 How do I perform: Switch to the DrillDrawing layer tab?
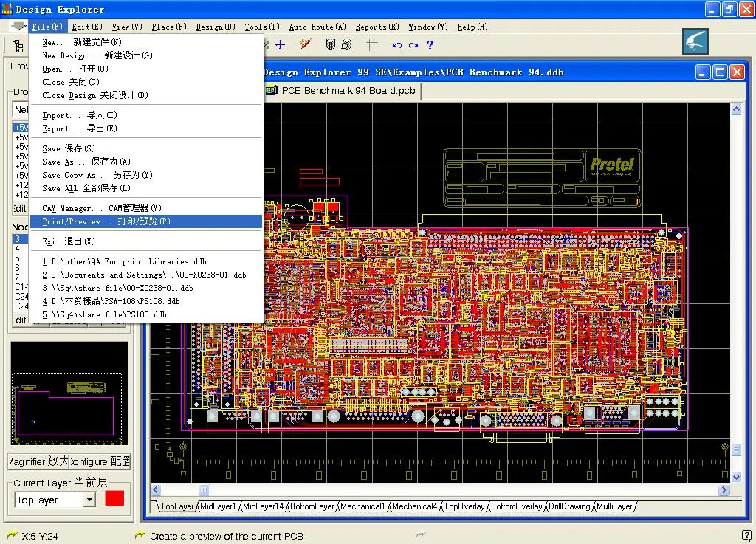click(x=569, y=506)
